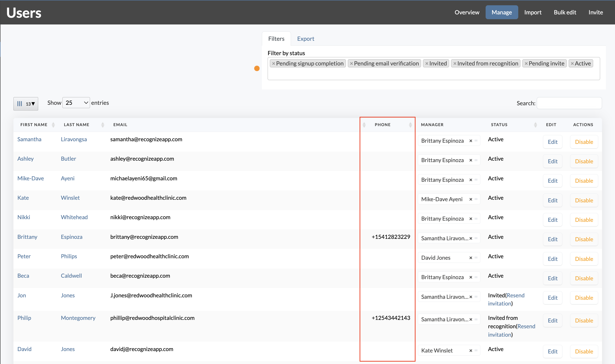Edit Samantha Liravongsa's user record

552,142
